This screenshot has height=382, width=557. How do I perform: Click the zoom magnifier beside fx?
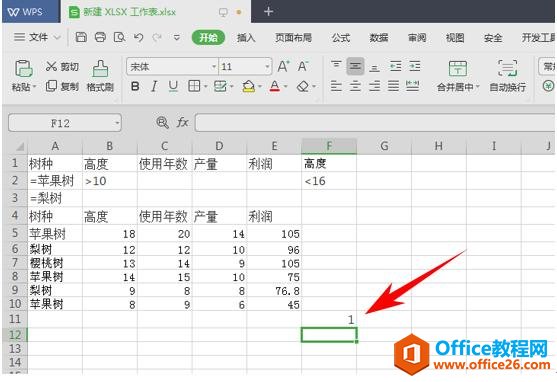click(162, 123)
